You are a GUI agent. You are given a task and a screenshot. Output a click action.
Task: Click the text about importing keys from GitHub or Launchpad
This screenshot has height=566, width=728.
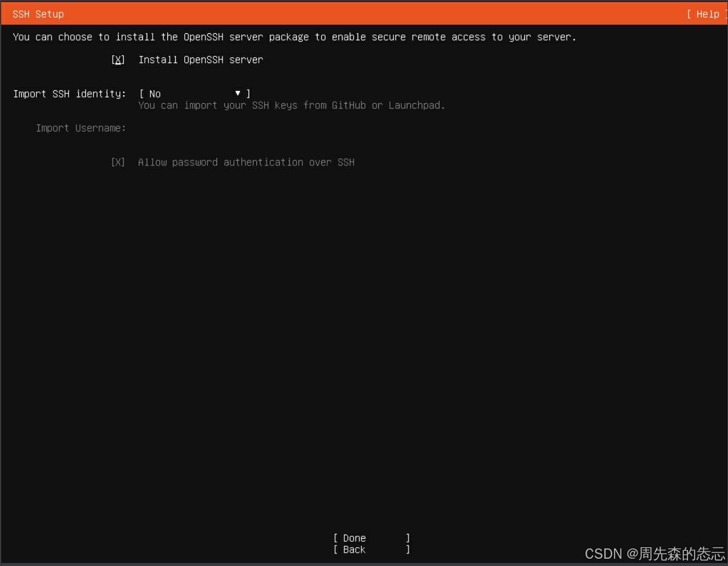click(x=292, y=105)
